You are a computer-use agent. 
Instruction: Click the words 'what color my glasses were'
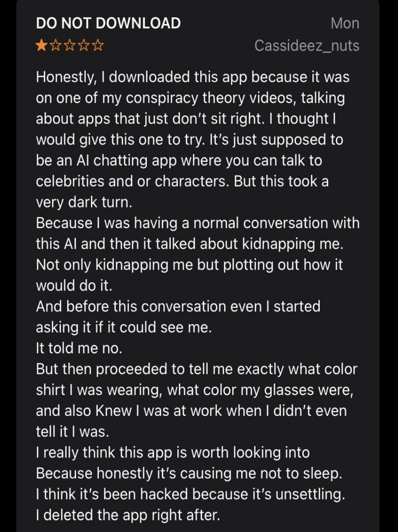(259, 390)
